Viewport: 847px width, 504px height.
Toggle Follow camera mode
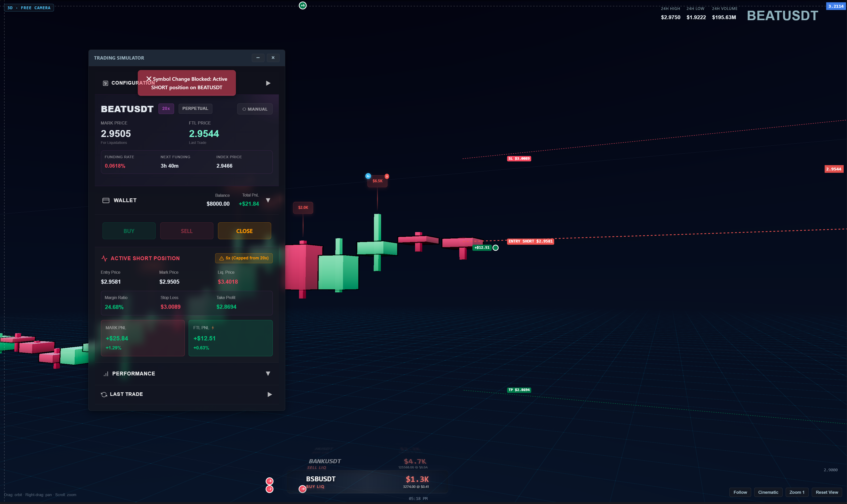[x=740, y=492]
